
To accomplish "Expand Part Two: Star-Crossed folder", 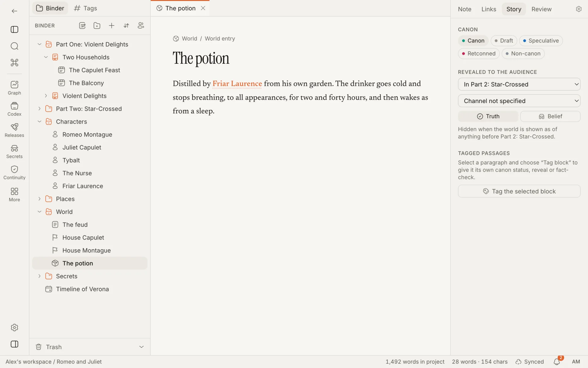I will 40,109.
